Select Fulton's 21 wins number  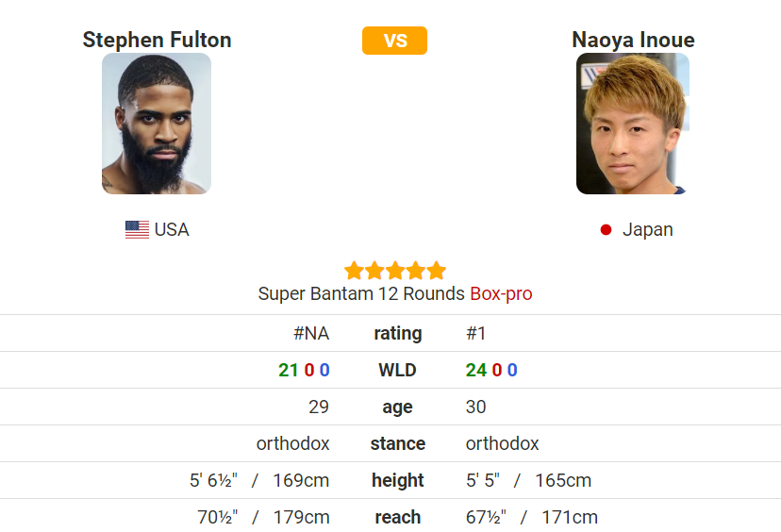(x=289, y=370)
